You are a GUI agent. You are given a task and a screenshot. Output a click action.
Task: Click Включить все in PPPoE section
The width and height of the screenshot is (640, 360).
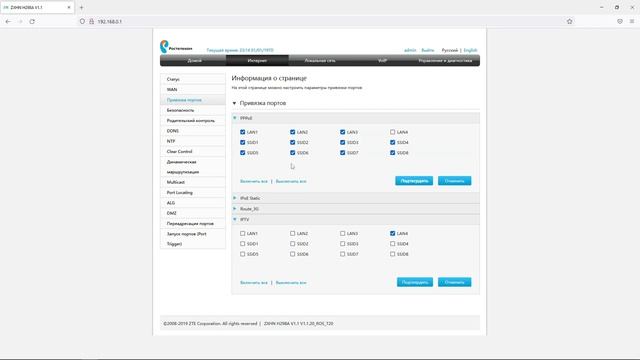254,181
